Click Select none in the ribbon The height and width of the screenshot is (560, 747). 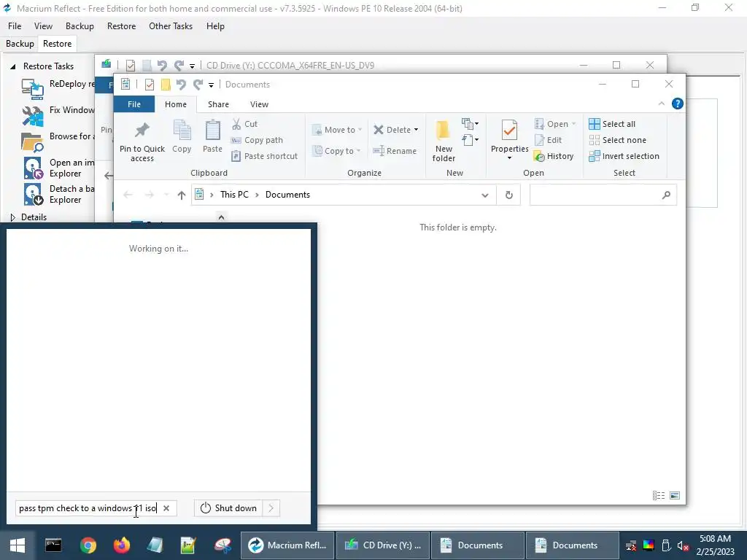coord(618,140)
